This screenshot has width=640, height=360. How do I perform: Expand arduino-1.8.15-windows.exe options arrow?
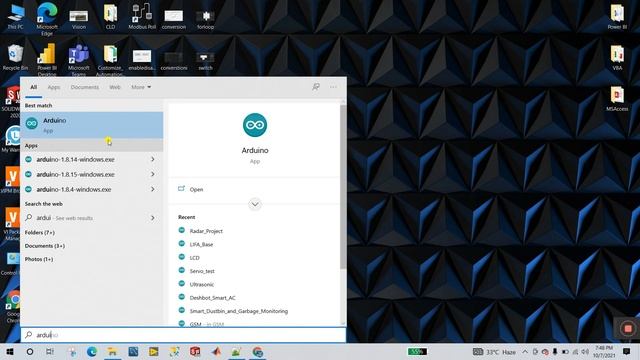point(153,174)
